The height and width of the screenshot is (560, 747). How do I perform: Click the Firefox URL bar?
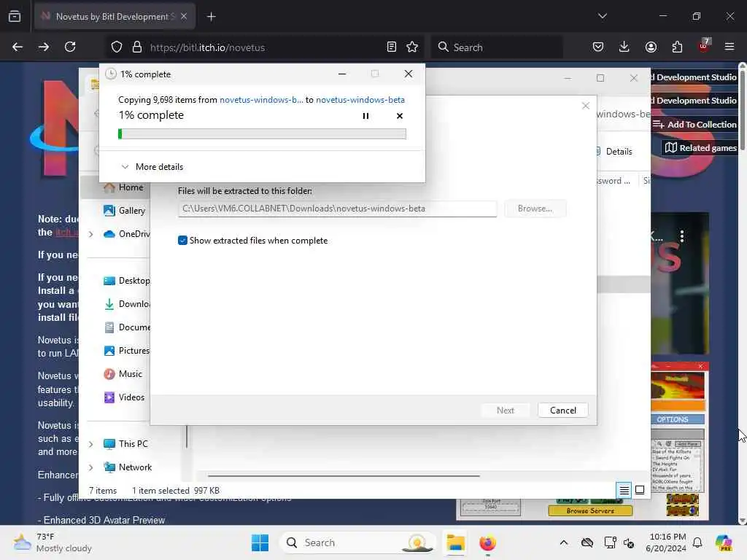[x=264, y=47]
